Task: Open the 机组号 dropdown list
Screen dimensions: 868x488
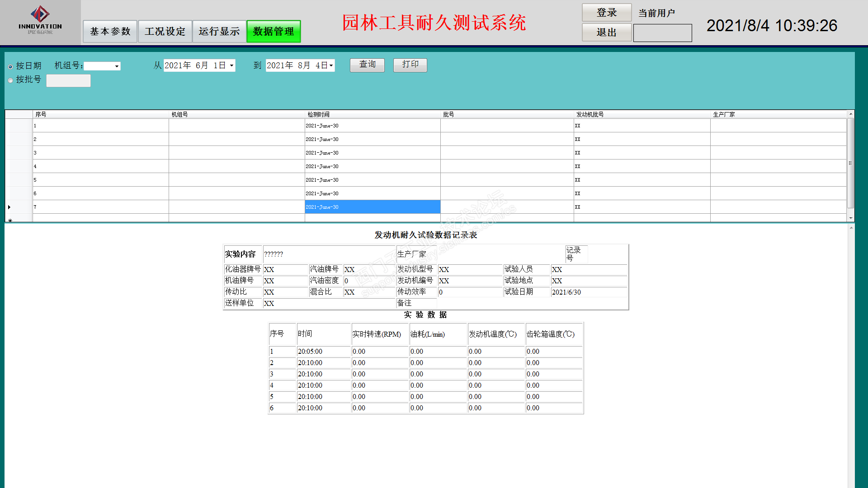Action: click(x=117, y=66)
